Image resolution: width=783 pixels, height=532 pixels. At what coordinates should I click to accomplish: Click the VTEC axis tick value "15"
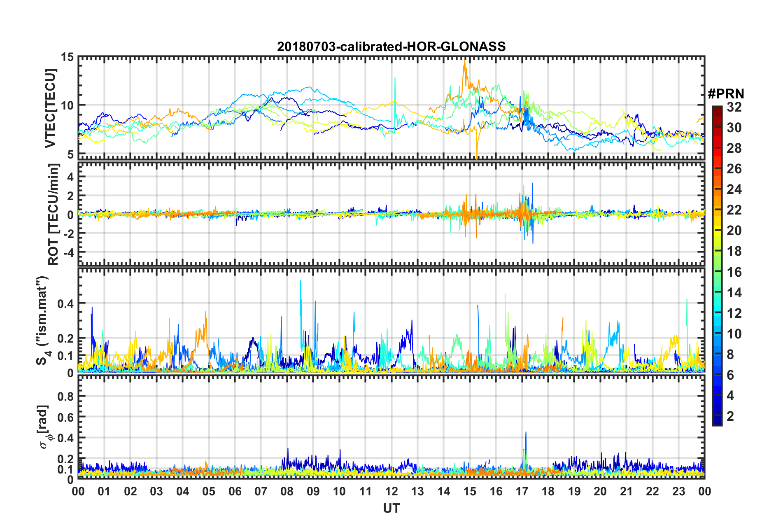pyautogui.click(x=67, y=57)
